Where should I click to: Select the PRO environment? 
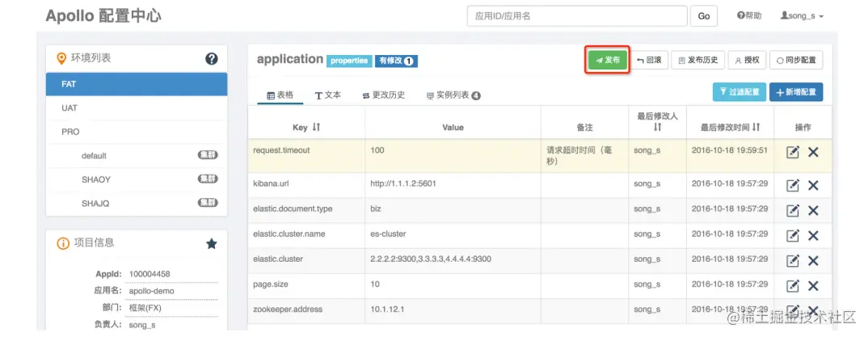pos(137,132)
